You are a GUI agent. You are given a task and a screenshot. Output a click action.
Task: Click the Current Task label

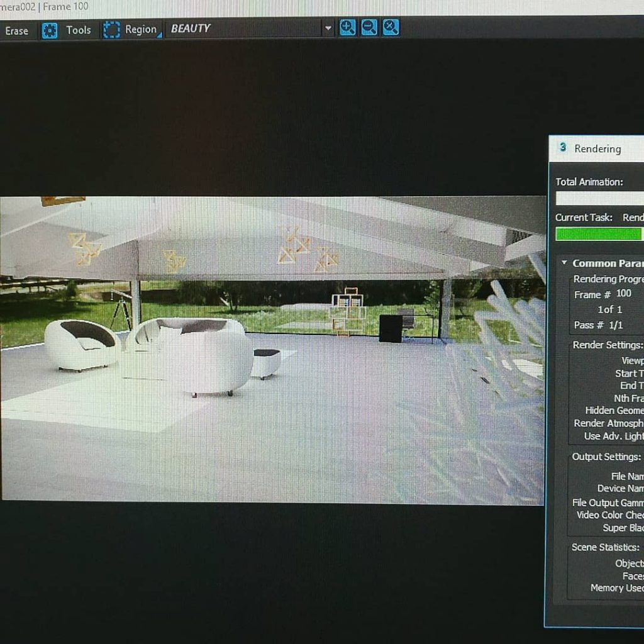pyautogui.click(x=584, y=217)
